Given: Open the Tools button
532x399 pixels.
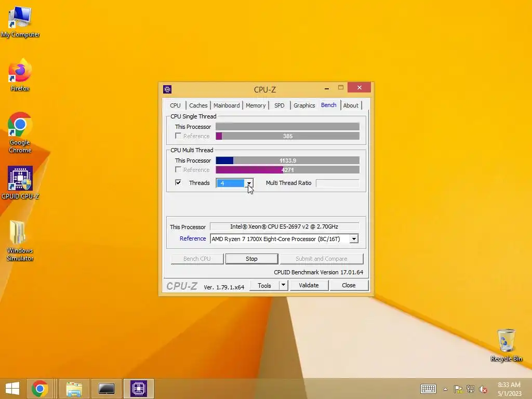Looking at the screenshot, I should click(264, 286).
